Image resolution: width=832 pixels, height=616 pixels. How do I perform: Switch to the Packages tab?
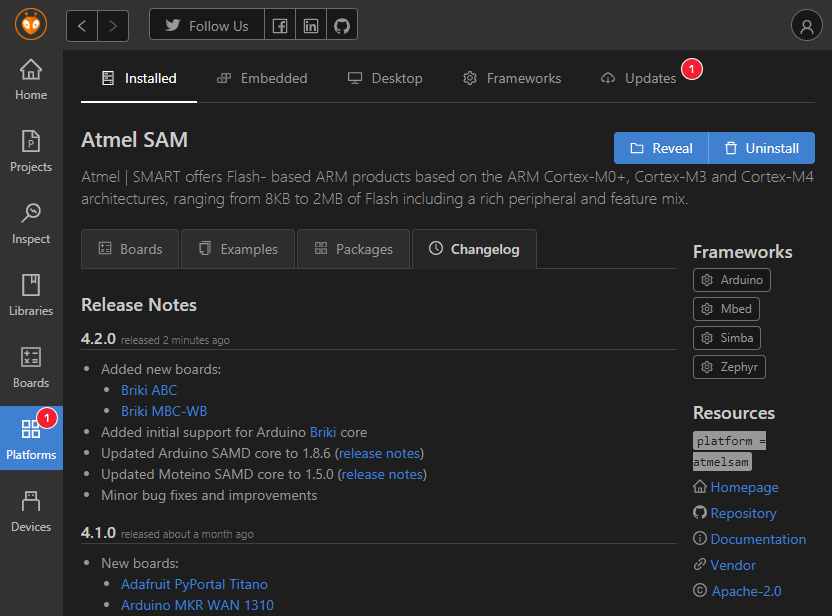click(x=353, y=248)
